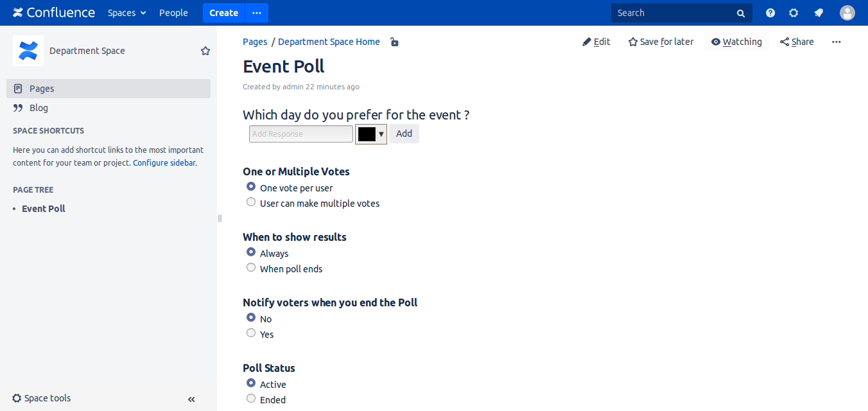This screenshot has height=411, width=868.
Task: Click the help question mark icon
Action: coord(770,13)
